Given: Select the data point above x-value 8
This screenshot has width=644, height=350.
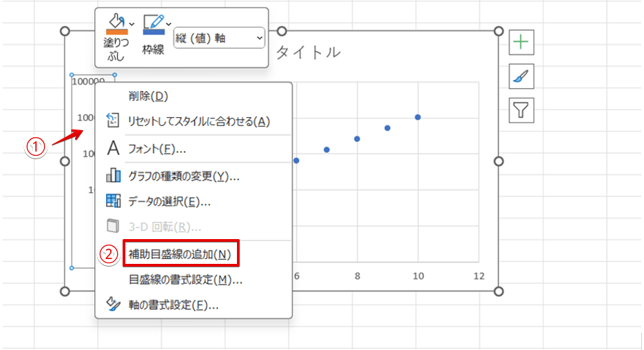Looking at the screenshot, I should (x=357, y=139).
